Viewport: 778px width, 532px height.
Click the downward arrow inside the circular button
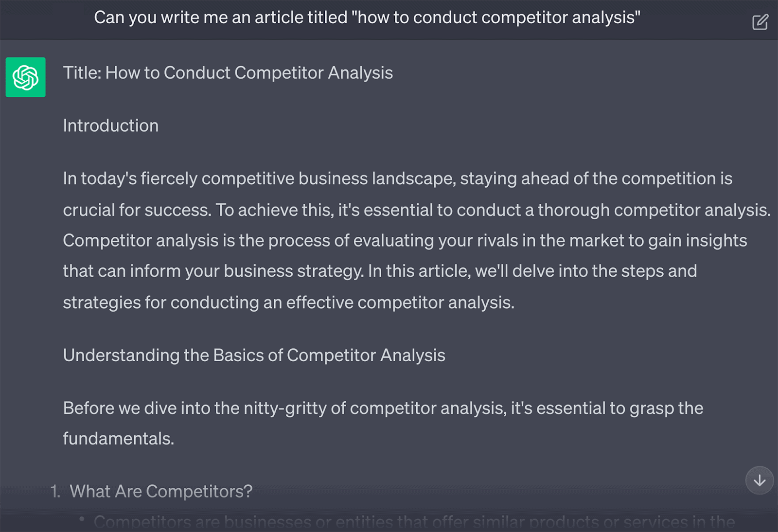click(x=759, y=480)
